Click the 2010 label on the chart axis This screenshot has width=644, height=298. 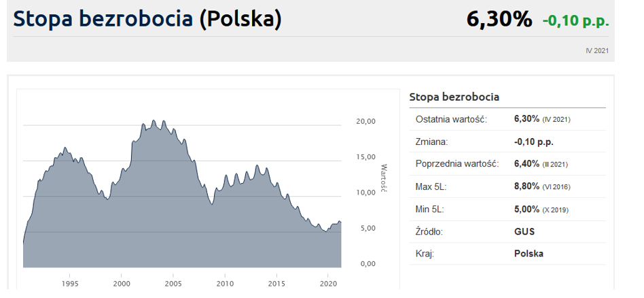[x=225, y=283]
